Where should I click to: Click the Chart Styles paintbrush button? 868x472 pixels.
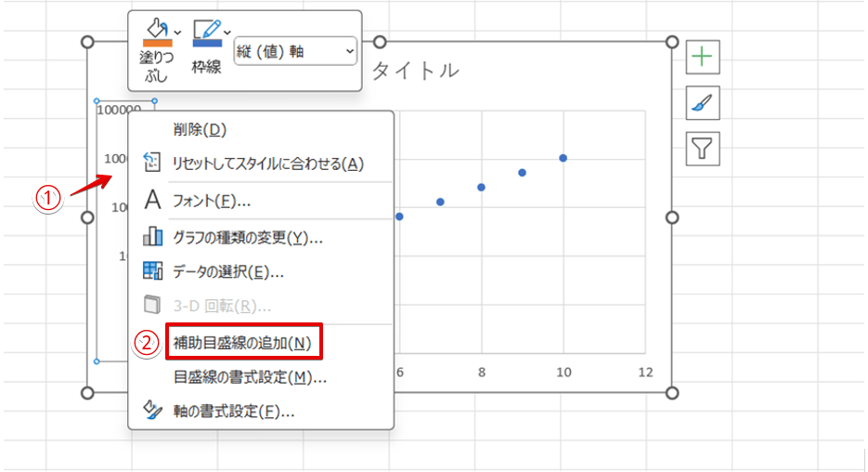click(x=703, y=103)
